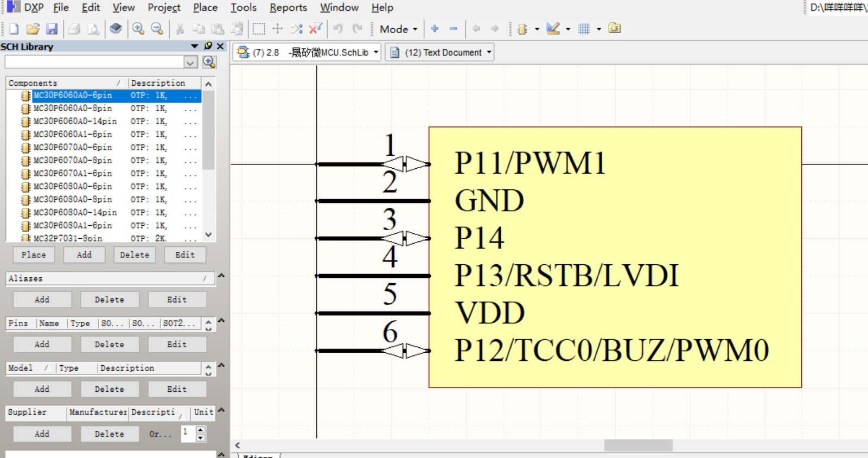Save the library with floppy icon

[52, 29]
